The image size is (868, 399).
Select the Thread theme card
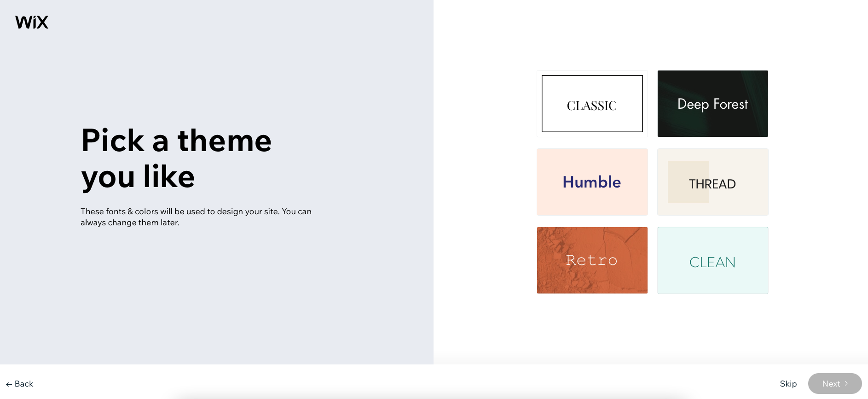coord(713,182)
